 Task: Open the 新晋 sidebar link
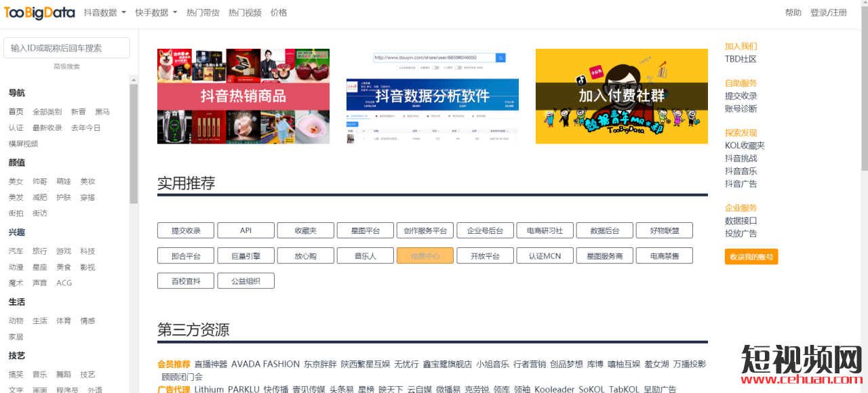click(78, 112)
